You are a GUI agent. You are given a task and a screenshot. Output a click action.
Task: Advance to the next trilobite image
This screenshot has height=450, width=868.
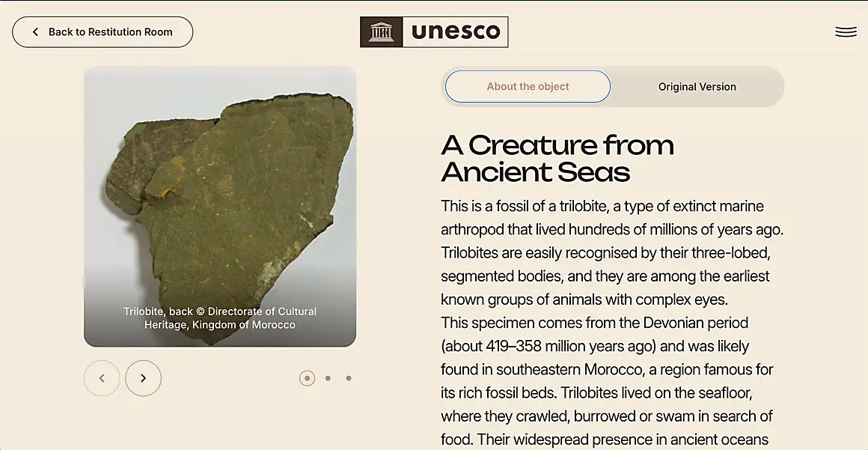point(143,378)
